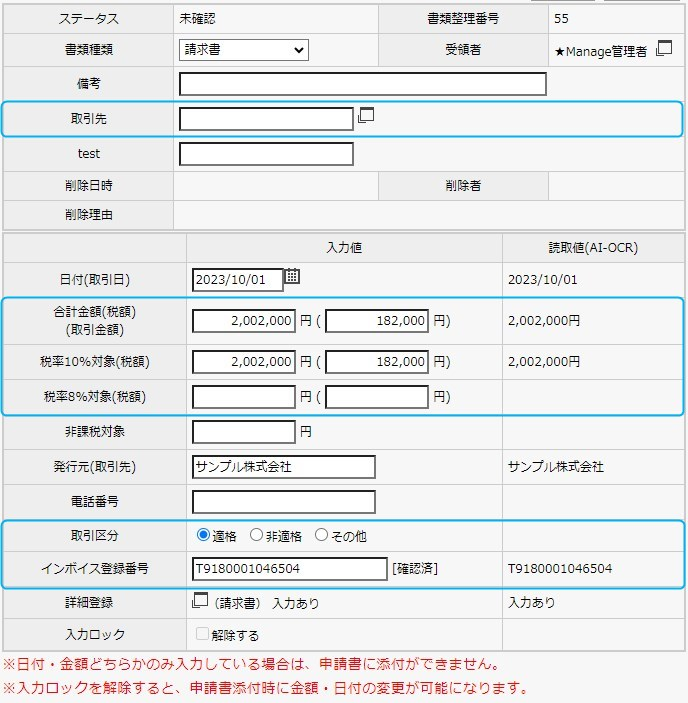Click the test input field
This screenshot has width=688, height=703.
point(266,154)
